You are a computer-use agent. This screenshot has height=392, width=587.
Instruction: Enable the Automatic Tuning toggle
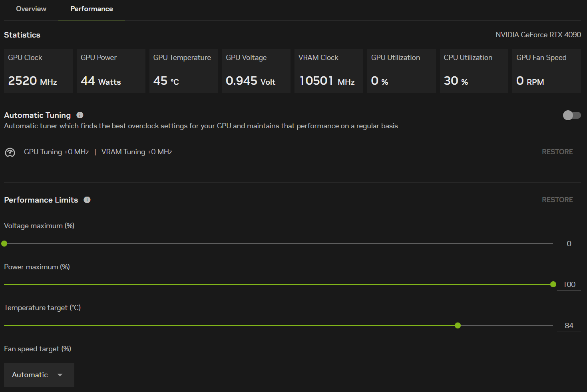click(572, 115)
